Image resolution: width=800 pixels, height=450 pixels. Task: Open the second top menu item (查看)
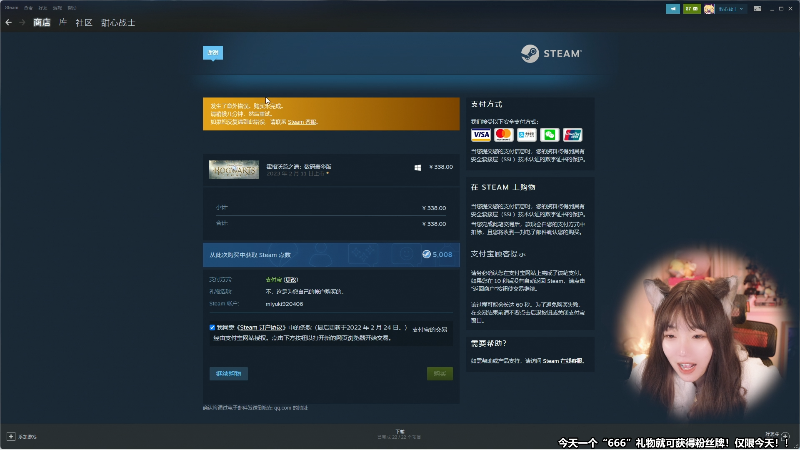pyautogui.click(x=29, y=8)
